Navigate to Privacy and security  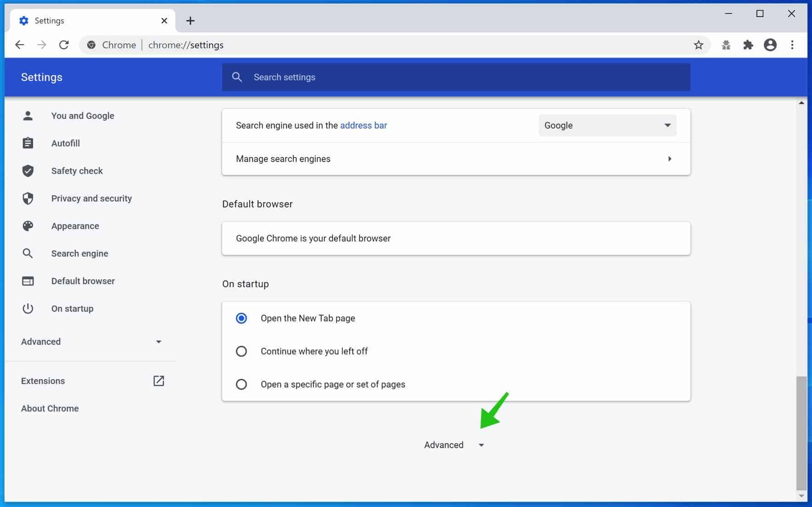(x=91, y=198)
